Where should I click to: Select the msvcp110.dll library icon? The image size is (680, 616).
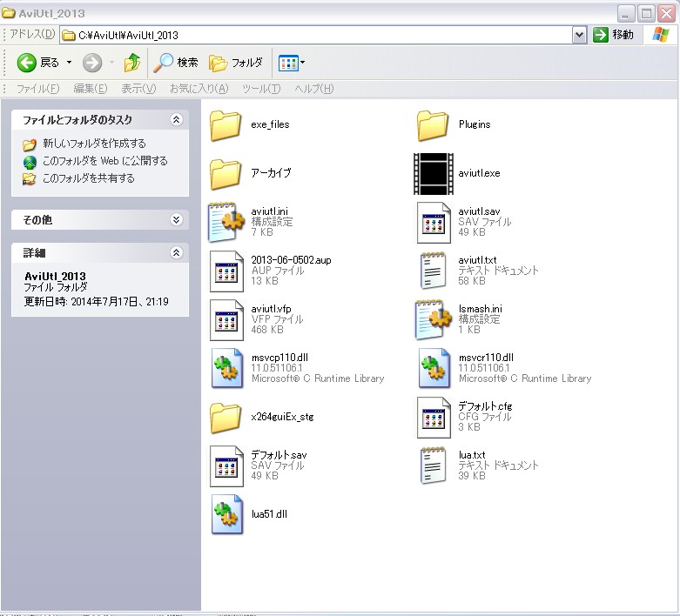(x=226, y=368)
